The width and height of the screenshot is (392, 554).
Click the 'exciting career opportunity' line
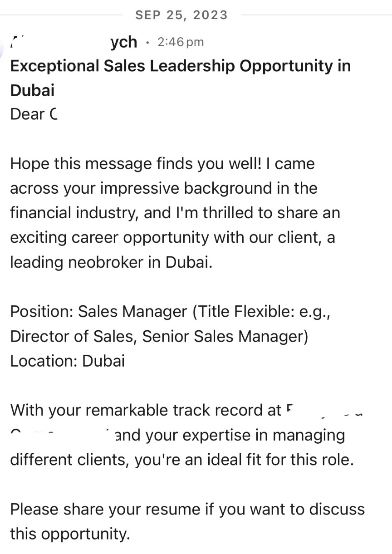(172, 237)
